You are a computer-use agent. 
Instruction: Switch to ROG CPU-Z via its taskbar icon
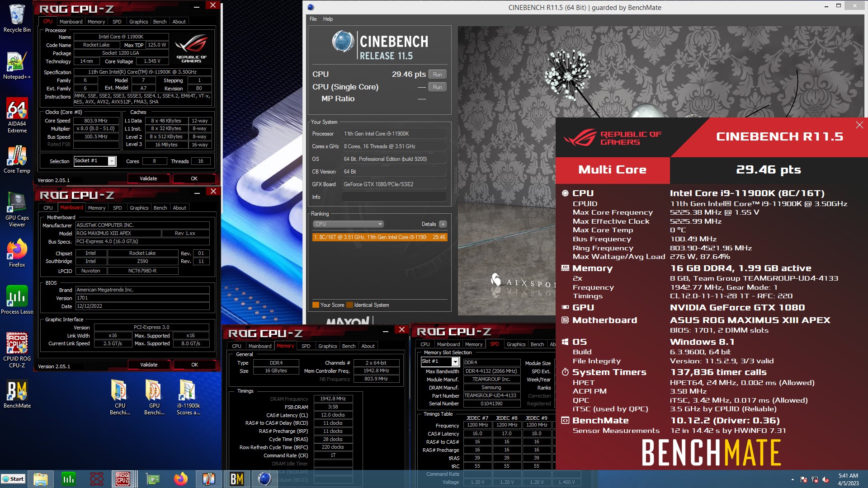coord(123,479)
